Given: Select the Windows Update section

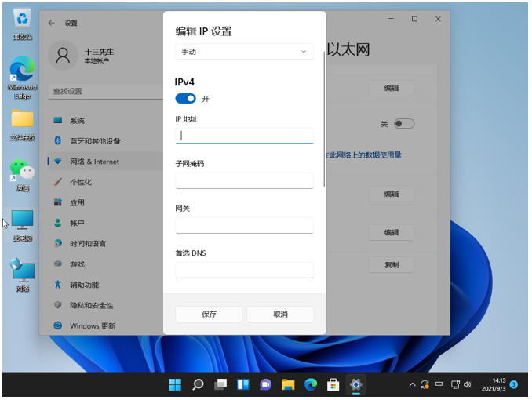Looking at the screenshot, I should tap(92, 325).
